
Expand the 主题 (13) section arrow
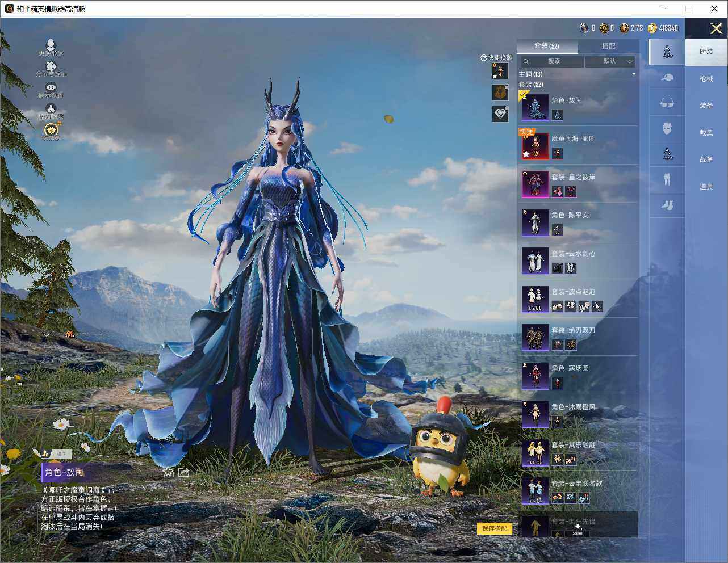pos(634,74)
